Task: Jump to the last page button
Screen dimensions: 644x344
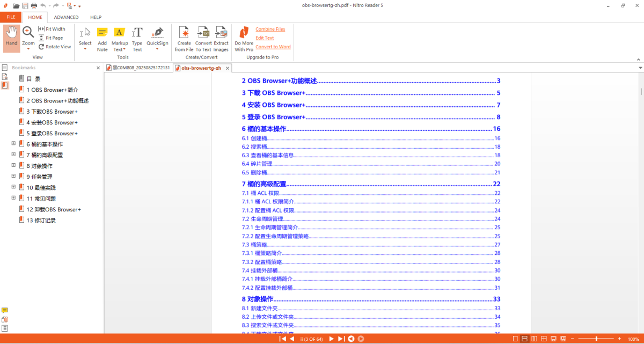Action: (341, 339)
